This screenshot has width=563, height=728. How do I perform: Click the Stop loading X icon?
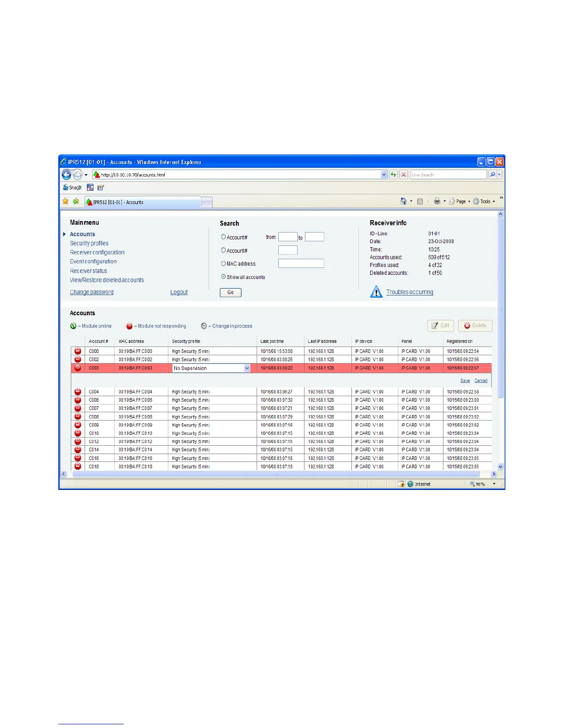(403, 175)
